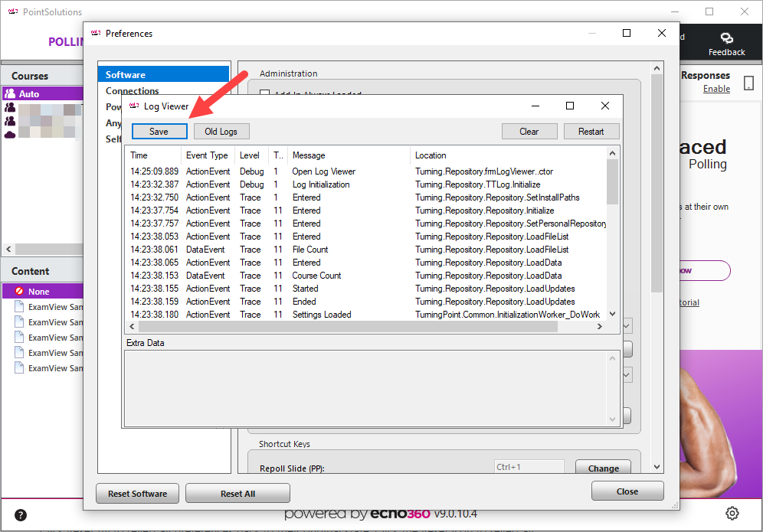Close the Log Viewer window
763x532 pixels.
(x=605, y=106)
